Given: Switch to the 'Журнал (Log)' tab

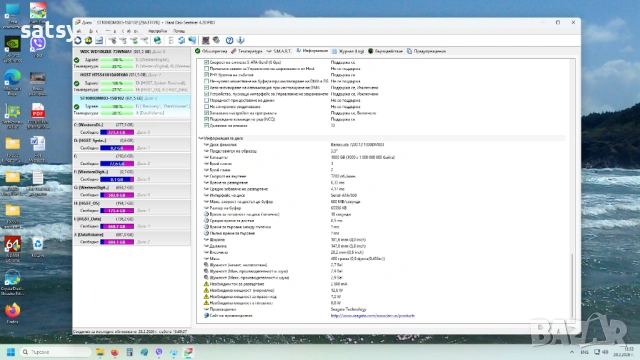Looking at the screenshot, I should pyautogui.click(x=348, y=51).
